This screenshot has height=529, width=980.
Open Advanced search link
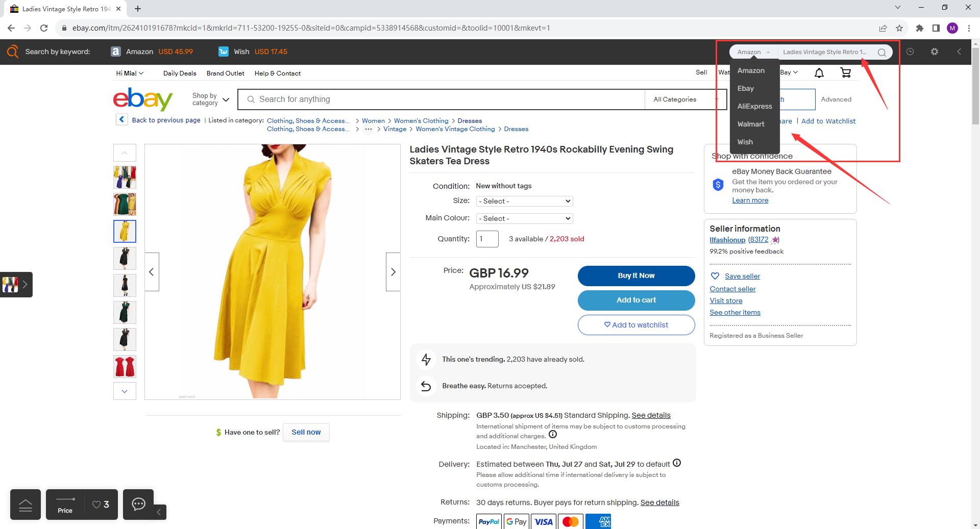click(x=836, y=99)
